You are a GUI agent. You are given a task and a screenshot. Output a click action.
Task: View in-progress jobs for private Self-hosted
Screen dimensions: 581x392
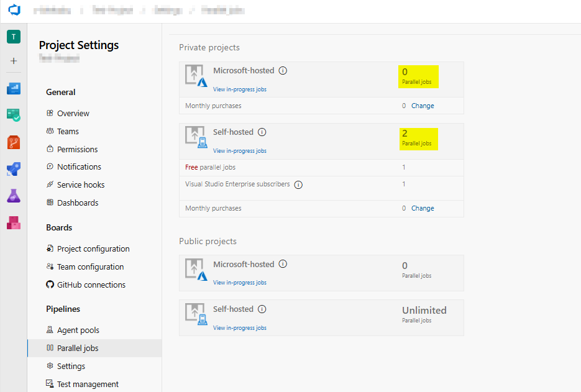(240, 151)
